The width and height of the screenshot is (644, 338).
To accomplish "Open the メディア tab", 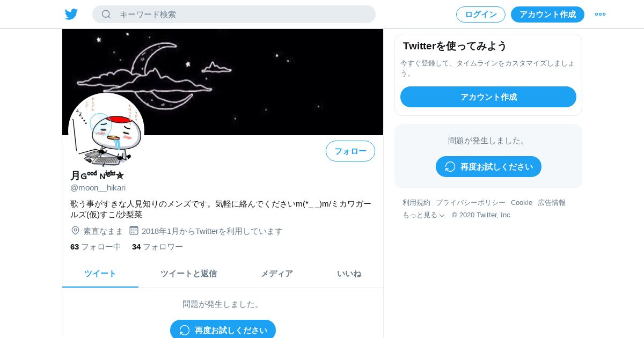I will pyautogui.click(x=277, y=274).
